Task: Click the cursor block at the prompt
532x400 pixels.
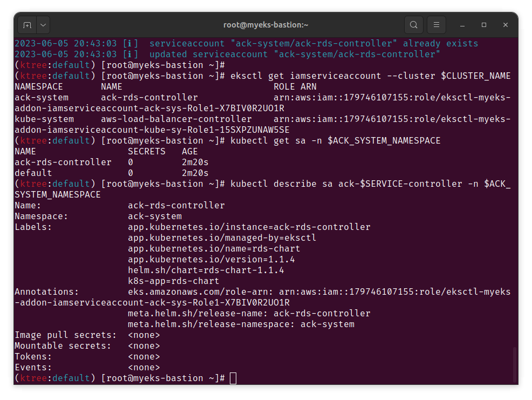Action: [x=233, y=378]
